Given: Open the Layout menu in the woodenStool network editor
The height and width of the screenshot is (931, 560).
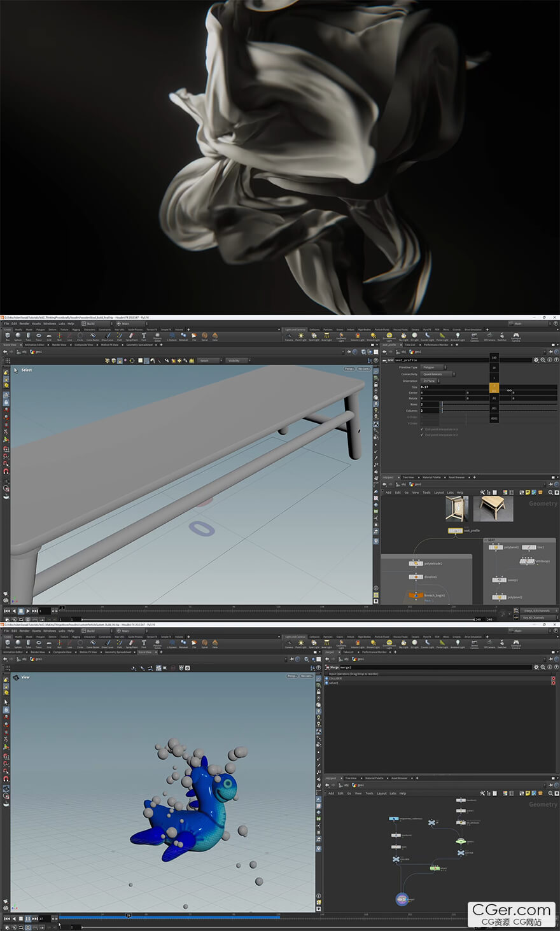Looking at the screenshot, I should [x=439, y=493].
